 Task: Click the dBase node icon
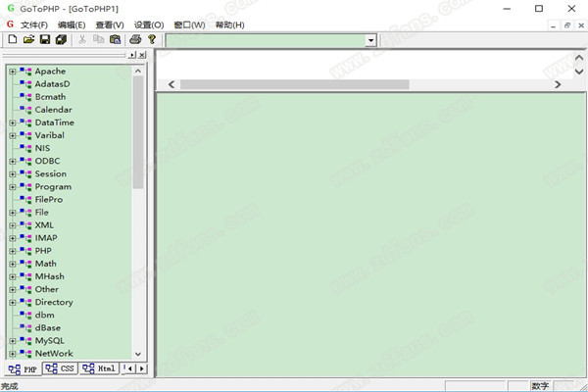point(25,327)
